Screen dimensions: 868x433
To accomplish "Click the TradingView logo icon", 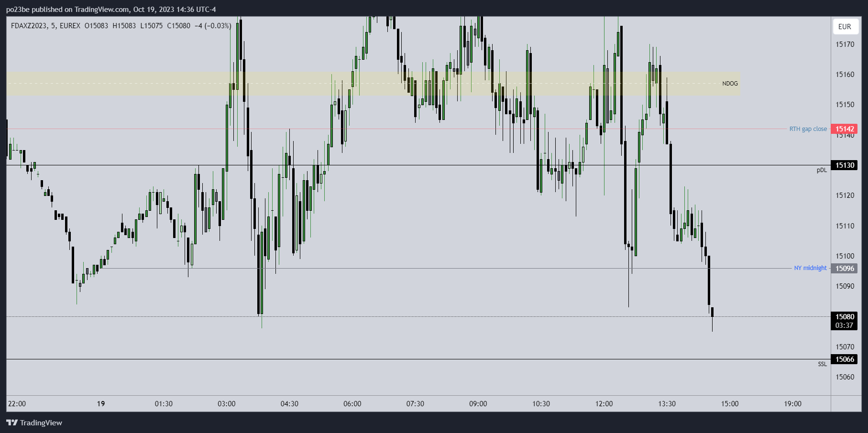I will click(x=12, y=422).
